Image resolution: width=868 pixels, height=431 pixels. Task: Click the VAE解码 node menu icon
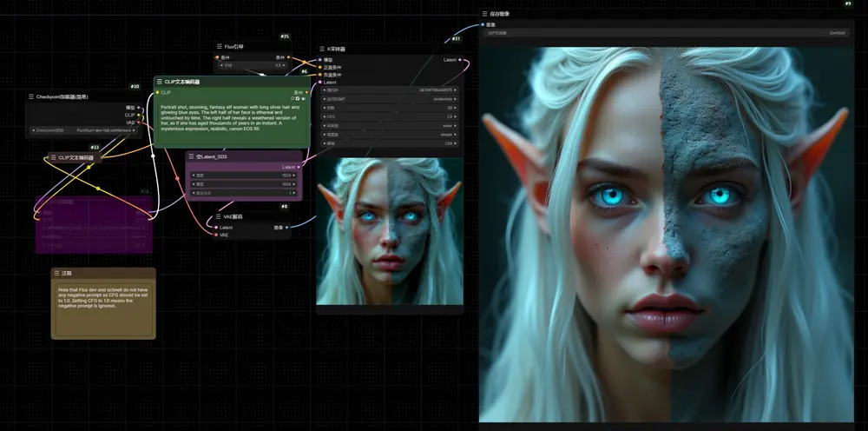(218, 216)
